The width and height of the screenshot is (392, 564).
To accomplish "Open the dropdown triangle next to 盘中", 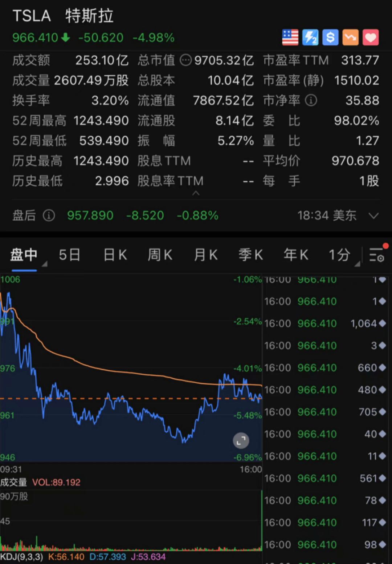I will tap(45, 263).
